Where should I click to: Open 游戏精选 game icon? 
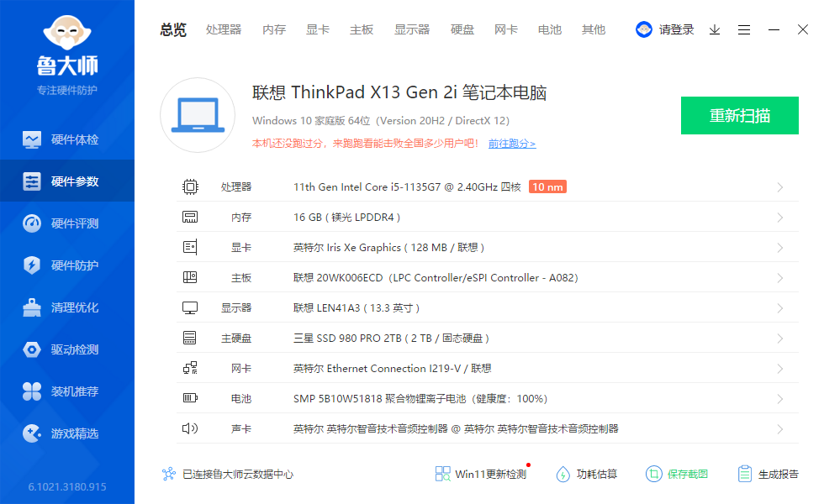32,433
